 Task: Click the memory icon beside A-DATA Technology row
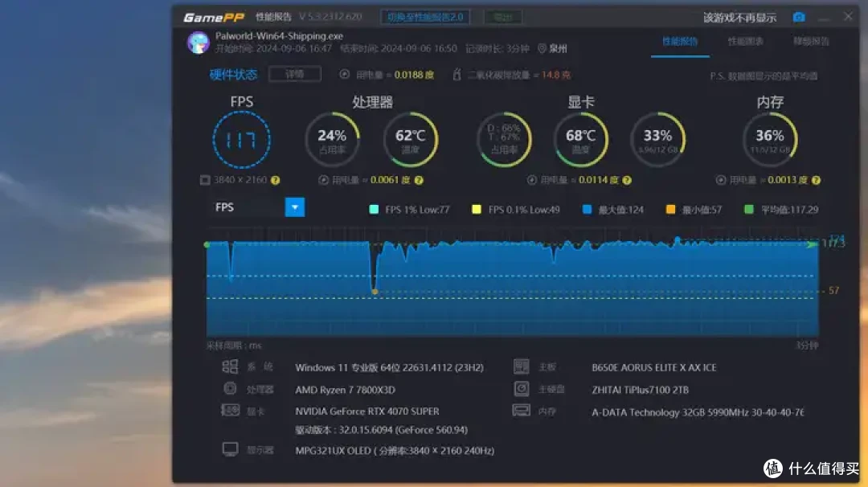pos(522,410)
